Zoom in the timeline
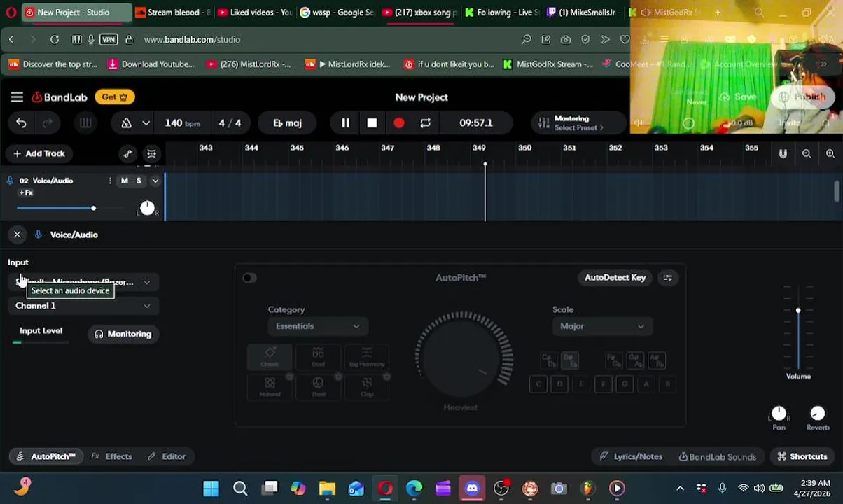This screenshot has width=843, height=504. [x=830, y=154]
